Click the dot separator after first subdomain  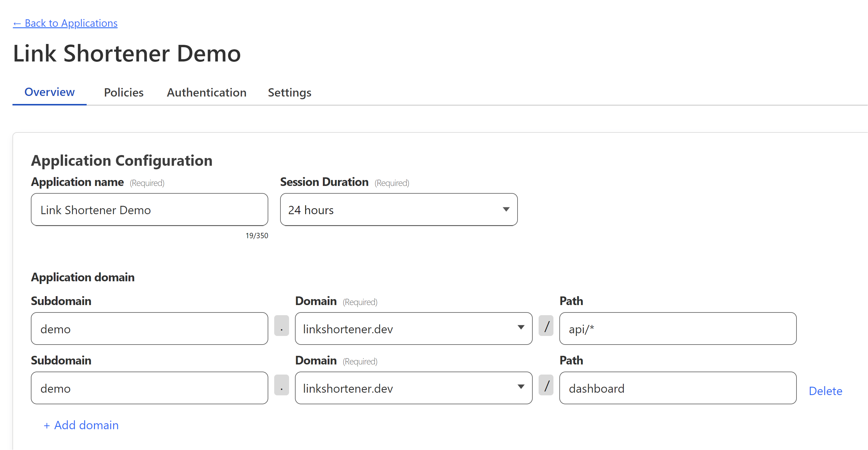[281, 326]
